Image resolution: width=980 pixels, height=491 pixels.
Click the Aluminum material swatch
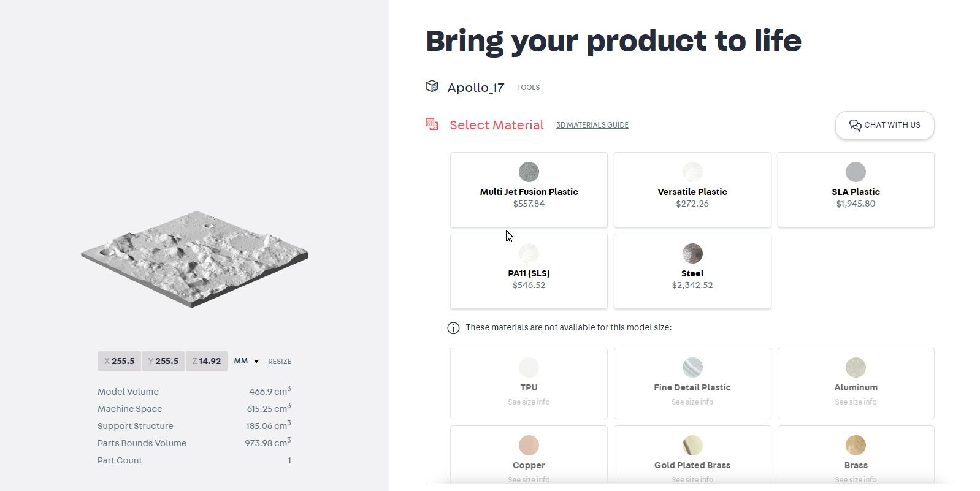(x=856, y=368)
